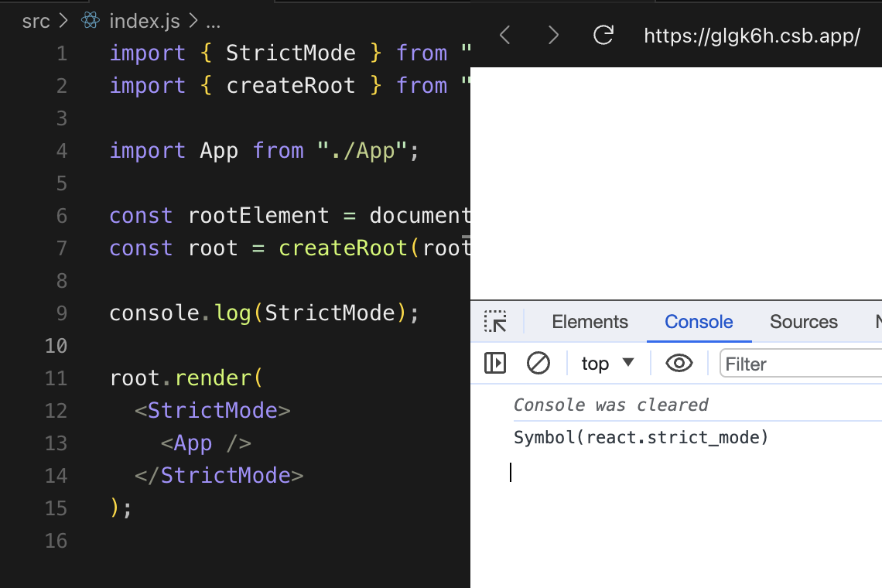The width and height of the screenshot is (882, 588).
Task: Navigate forward in the preview browser
Action: [553, 35]
